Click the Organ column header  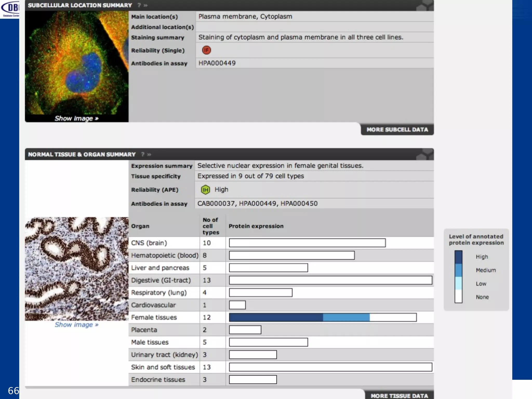click(140, 226)
